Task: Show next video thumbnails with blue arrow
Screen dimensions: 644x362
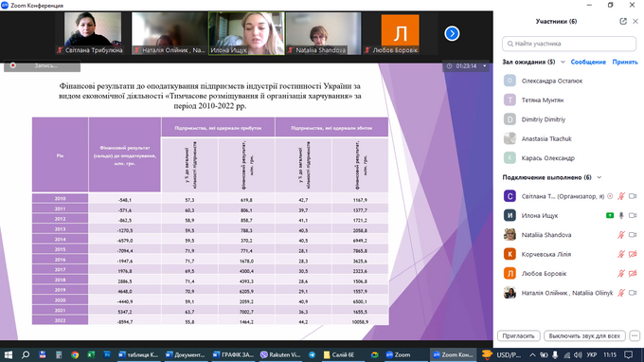Action: pos(452,34)
